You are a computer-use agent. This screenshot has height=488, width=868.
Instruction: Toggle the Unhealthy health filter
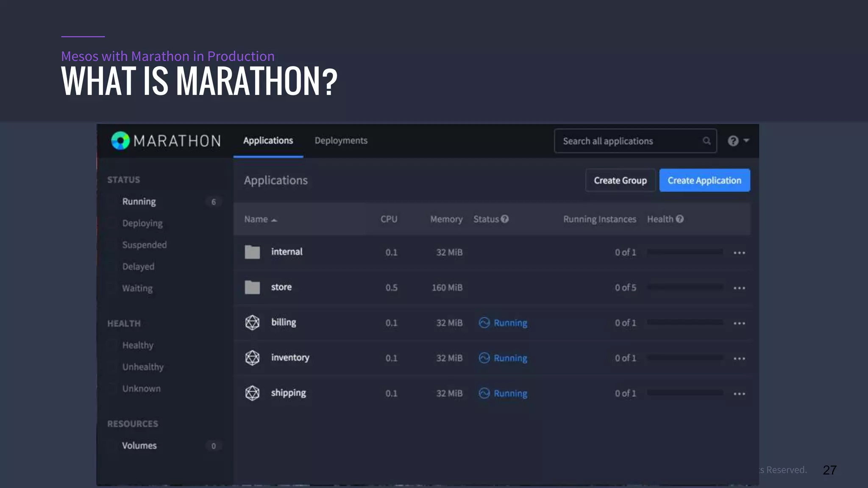tap(143, 367)
